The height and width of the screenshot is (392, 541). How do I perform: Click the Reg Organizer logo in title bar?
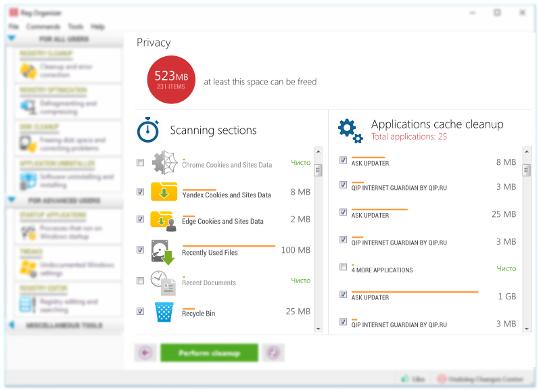point(14,12)
